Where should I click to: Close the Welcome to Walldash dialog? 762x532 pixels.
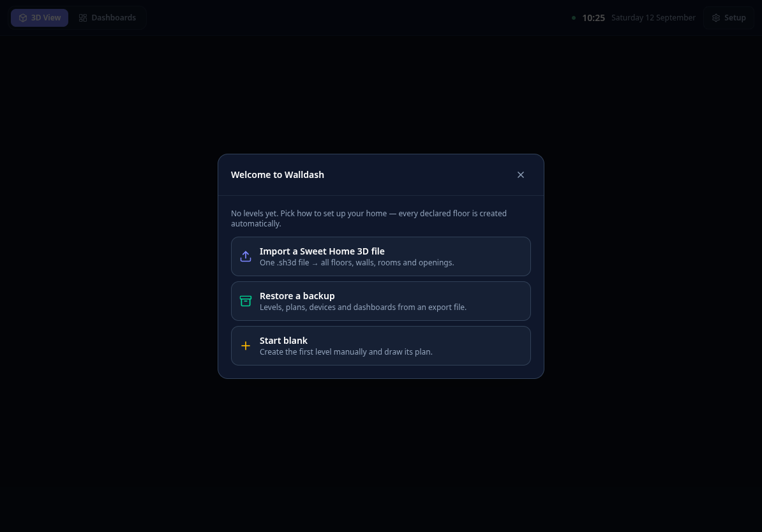pos(521,175)
